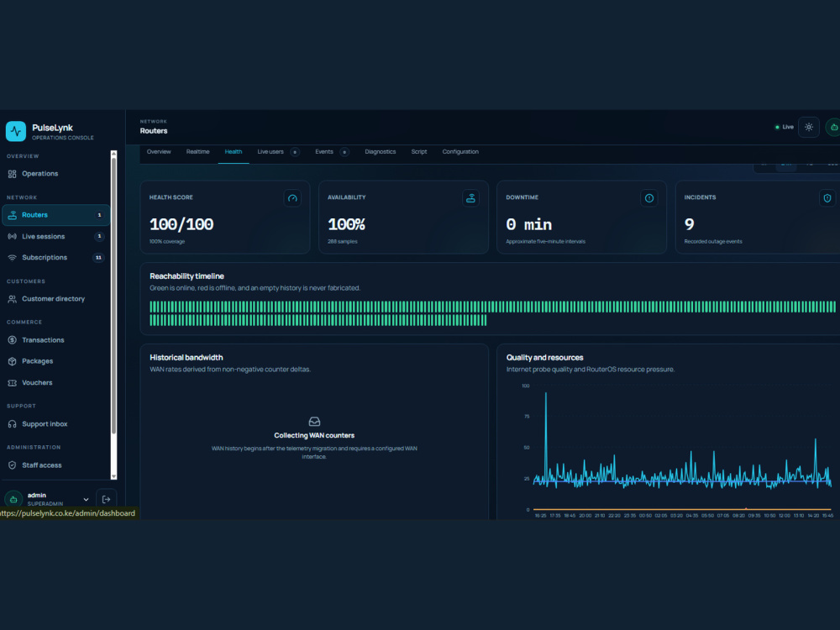Open Operations via its grid icon

[13, 174]
